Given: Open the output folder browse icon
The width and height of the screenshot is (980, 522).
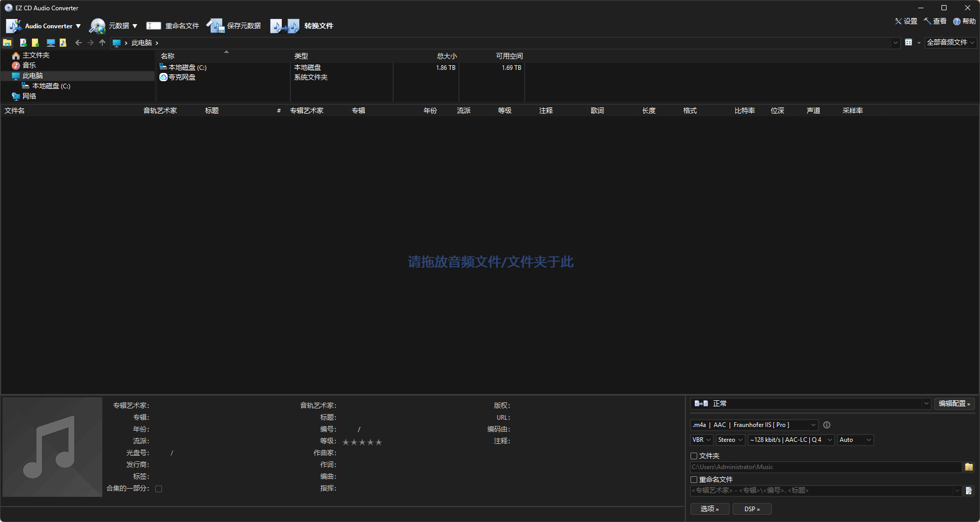Looking at the screenshot, I should pyautogui.click(x=970, y=467).
